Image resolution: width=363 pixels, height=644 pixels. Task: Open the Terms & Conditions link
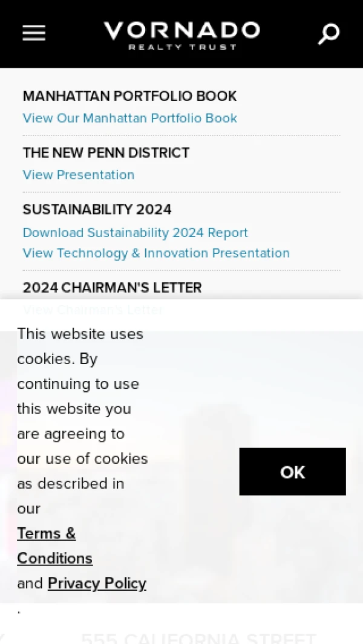(x=54, y=545)
